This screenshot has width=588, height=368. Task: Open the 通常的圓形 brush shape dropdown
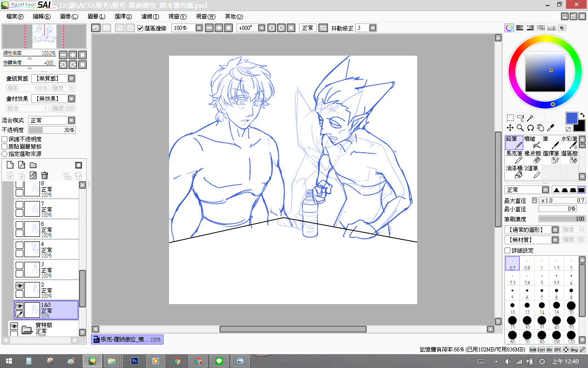point(555,230)
